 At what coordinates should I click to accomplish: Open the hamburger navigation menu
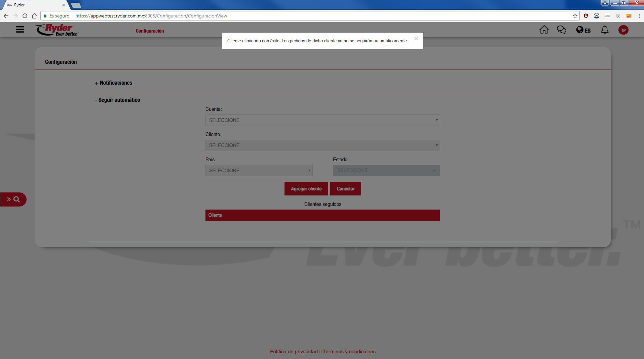20,30
